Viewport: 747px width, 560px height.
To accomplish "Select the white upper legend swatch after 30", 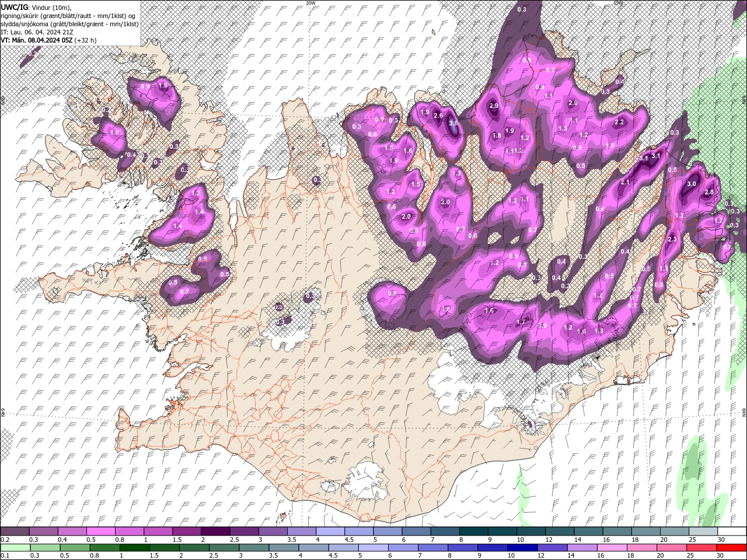I will pos(732,531).
